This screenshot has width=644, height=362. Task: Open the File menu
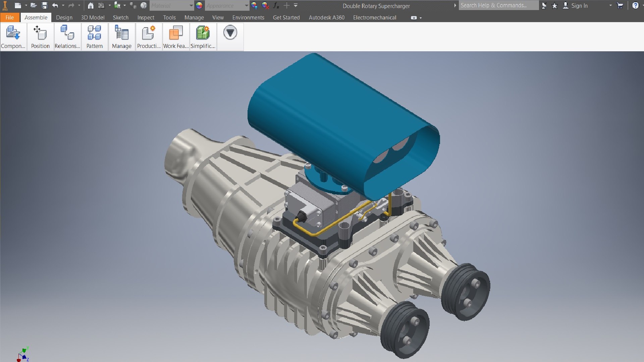pos(10,17)
